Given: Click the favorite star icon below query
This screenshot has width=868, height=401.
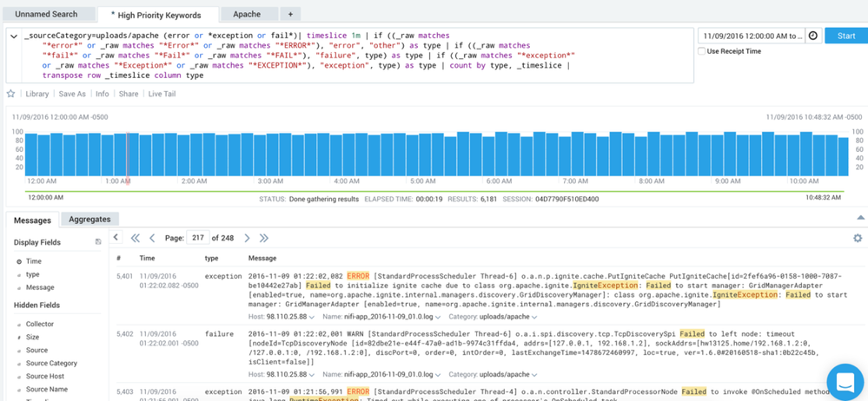Looking at the screenshot, I should click(11, 94).
